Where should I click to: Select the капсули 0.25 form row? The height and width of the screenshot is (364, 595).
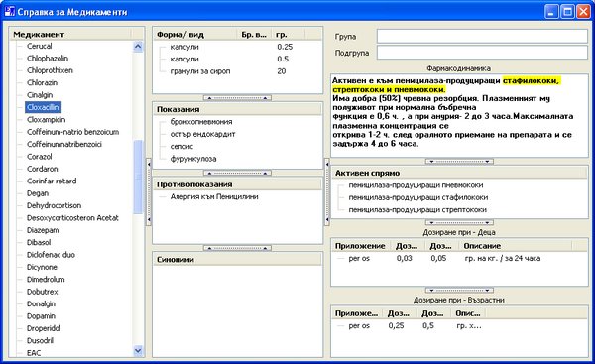(x=237, y=47)
